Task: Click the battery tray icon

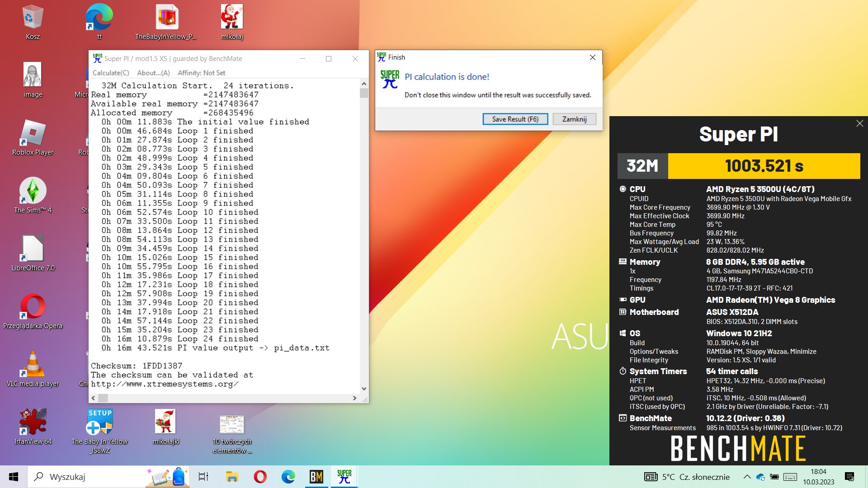Action: pyautogui.click(x=774, y=477)
